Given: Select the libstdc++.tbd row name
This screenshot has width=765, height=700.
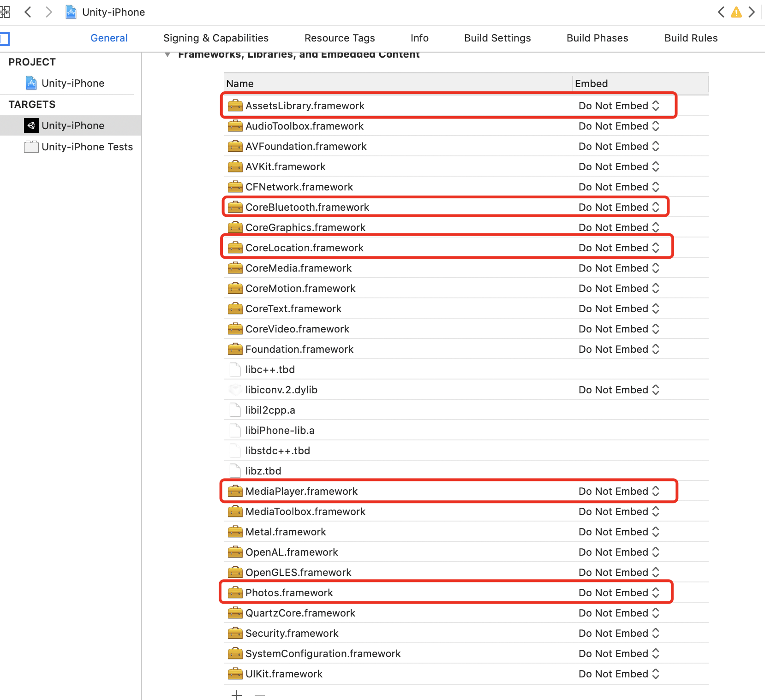Looking at the screenshot, I should (x=278, y=451).
